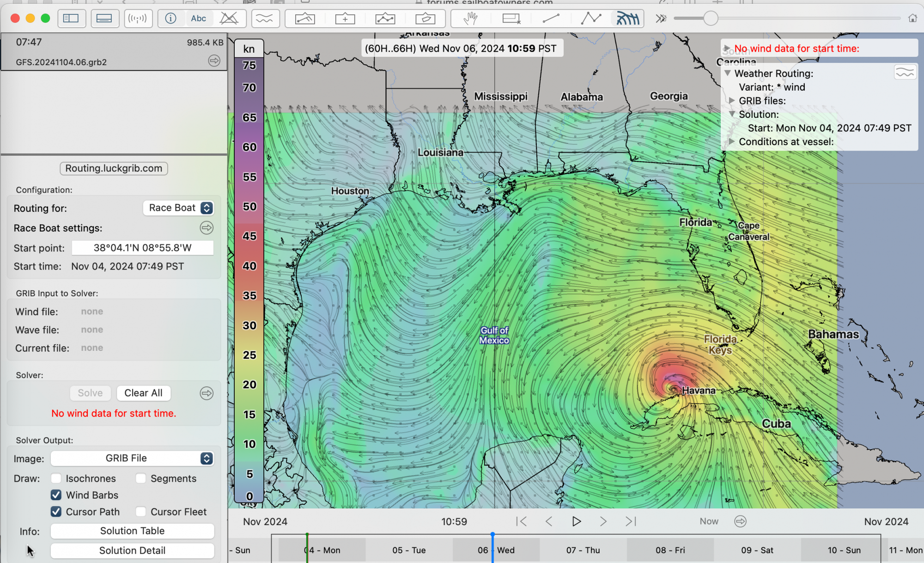Viewport: 924px width, 563px height.
Task: Click the kn wind speed color scale
Action: click(x=249, y=271)
